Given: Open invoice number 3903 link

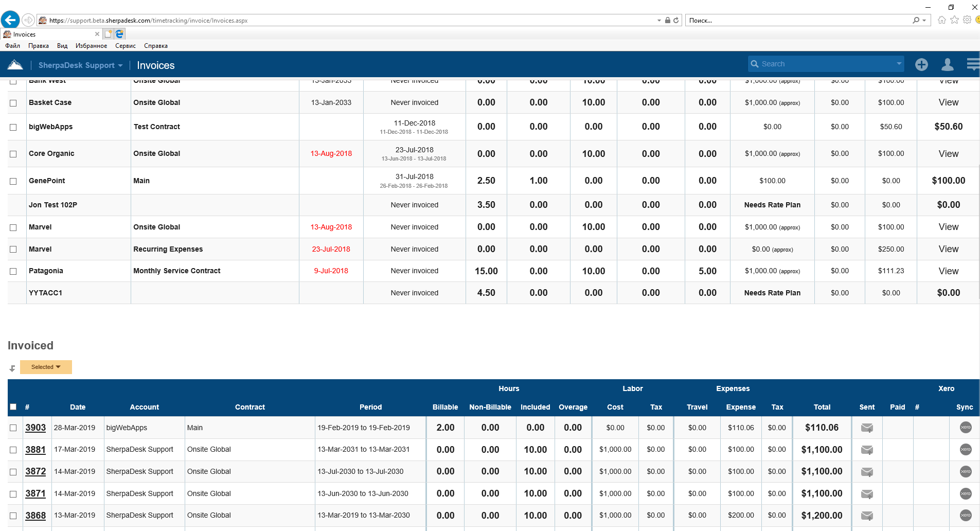Looking at the screenshot, I should [35, 428].
